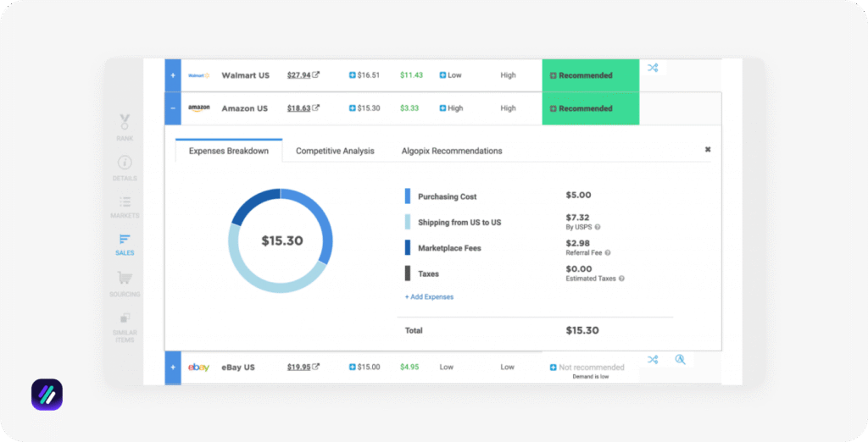Select the Expenses Breakdown tab
Screen dimensions: 868x442
point(229,151)
